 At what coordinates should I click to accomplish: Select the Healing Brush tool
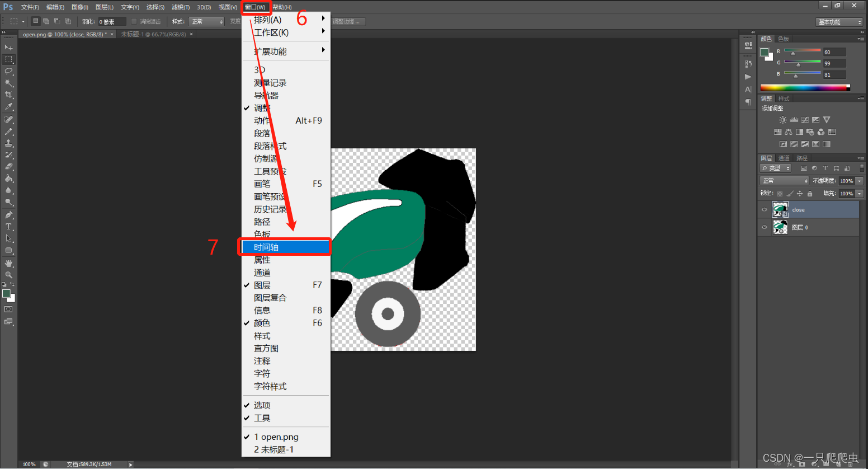pyautogui.click(x=8, y=120)
